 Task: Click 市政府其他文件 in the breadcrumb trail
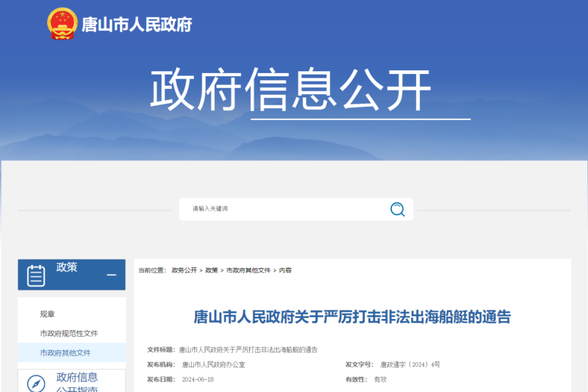248,270
